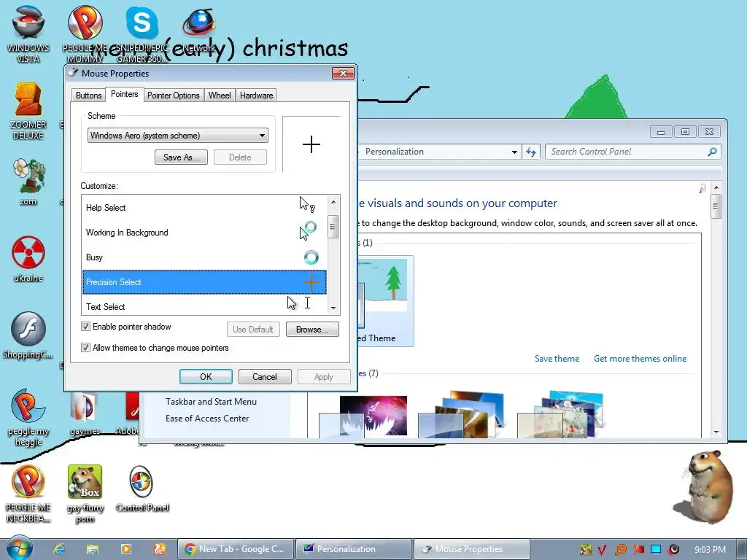Image resolution: width=747 pixels, height=560 pixels.
Task: Click the Save As... button
Action: click(x=181, y=157)
